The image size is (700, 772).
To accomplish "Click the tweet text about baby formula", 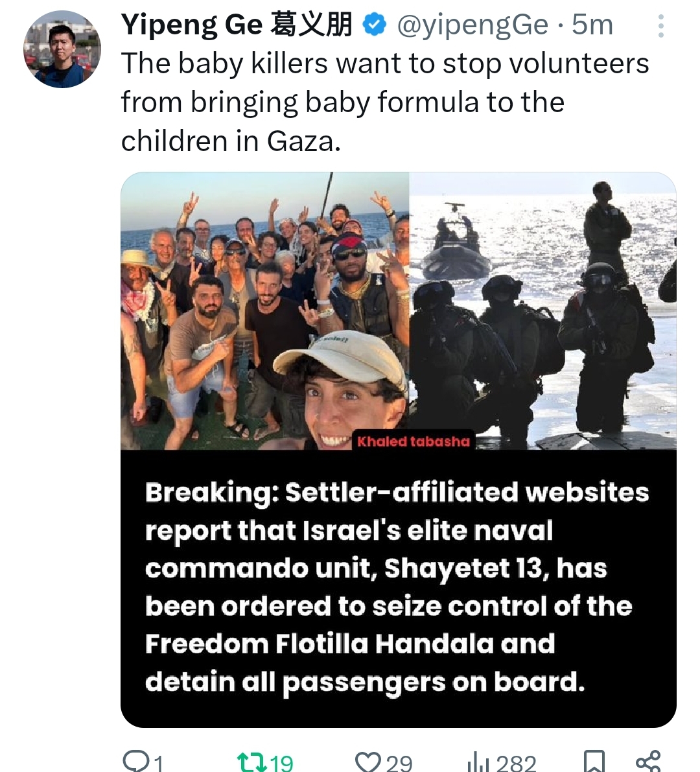I will 385,102.
